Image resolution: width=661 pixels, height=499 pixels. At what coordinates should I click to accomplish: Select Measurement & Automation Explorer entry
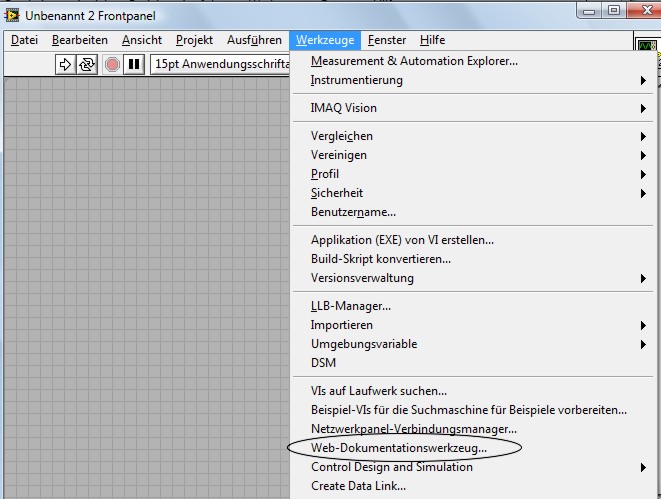tap(473, 61)
